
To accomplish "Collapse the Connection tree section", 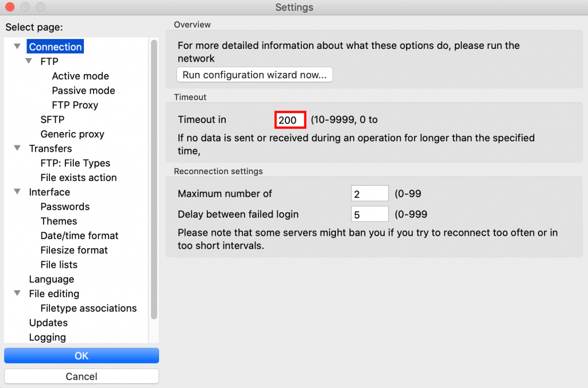I will tap(17, 46).
